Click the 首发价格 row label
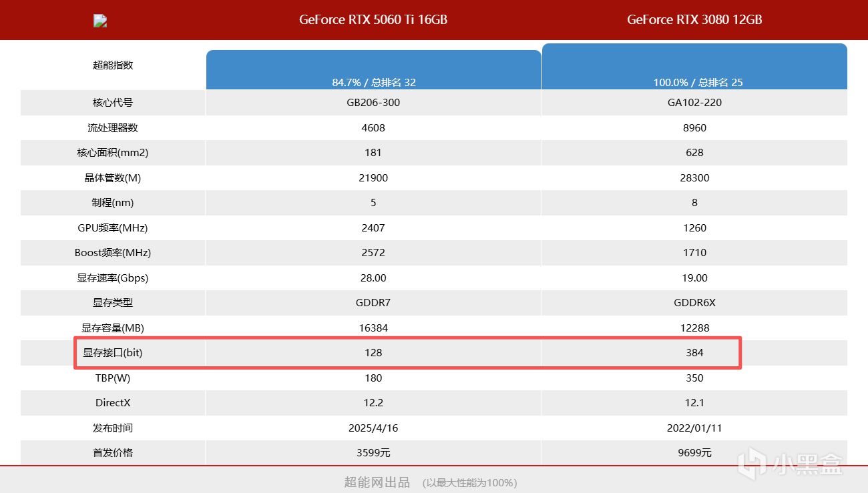This screenshot has height=493, width=868. (113, 453)
